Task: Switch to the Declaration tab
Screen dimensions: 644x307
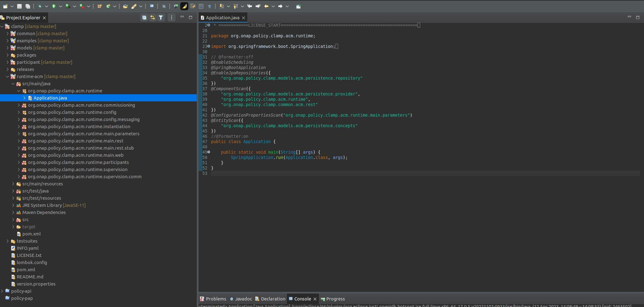Action: 270,299
